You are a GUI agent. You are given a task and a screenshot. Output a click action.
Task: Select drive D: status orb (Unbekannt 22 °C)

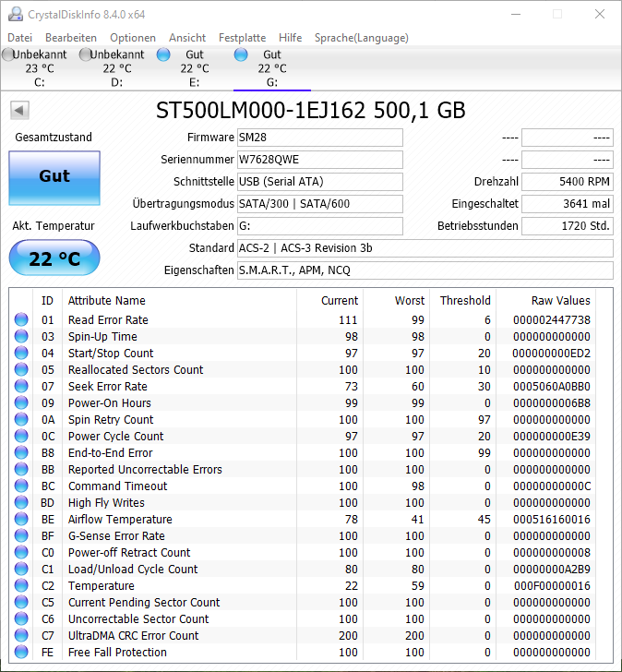(85, 54)
